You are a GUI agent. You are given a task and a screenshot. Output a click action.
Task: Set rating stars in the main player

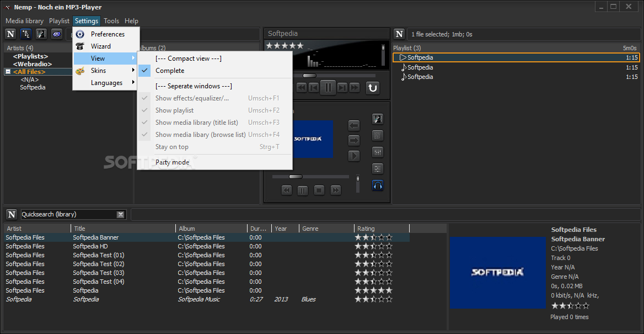pyautogui.click(x=285, y=46)
